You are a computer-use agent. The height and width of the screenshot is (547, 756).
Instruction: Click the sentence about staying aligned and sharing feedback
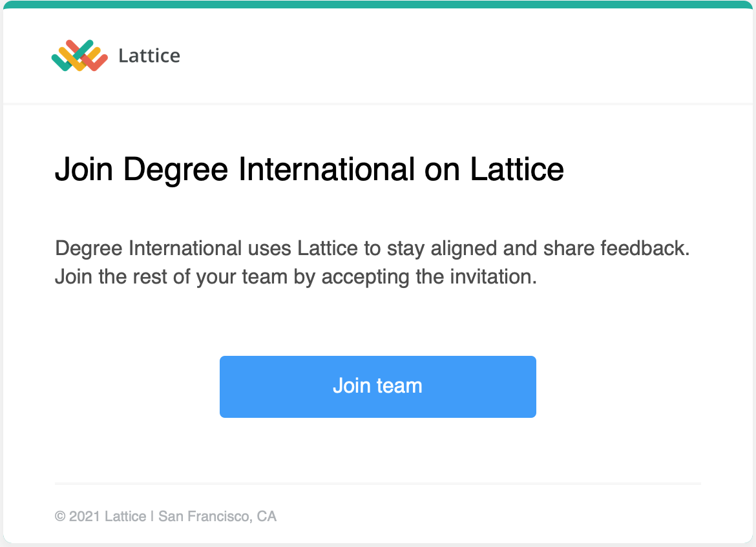click(x=372, y=249)
